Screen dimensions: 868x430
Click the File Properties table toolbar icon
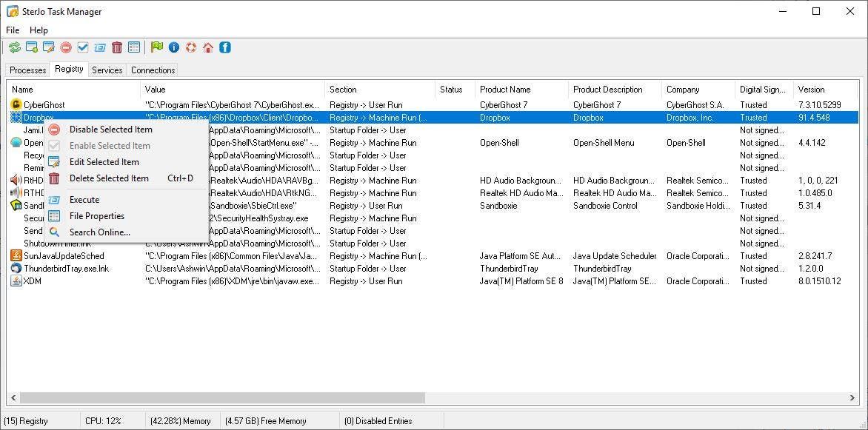coord(134,47)
